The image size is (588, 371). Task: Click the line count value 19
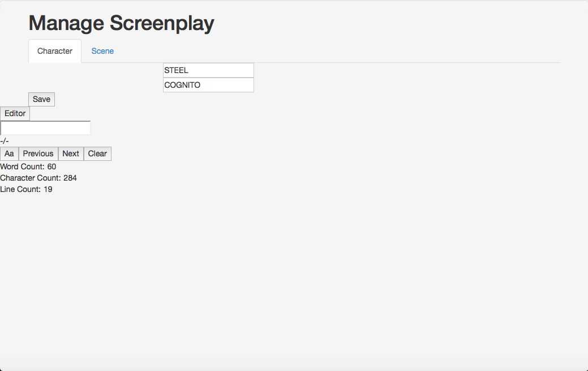[48, 189]
